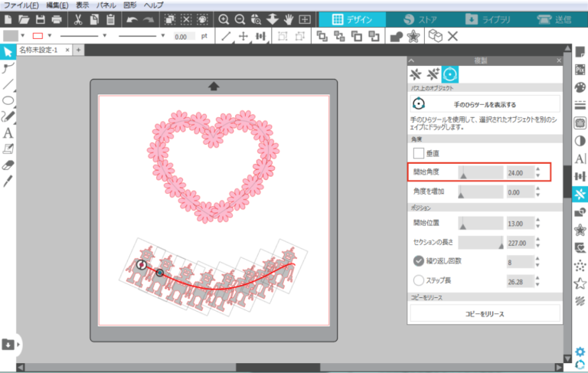Print the document icon

57,19
